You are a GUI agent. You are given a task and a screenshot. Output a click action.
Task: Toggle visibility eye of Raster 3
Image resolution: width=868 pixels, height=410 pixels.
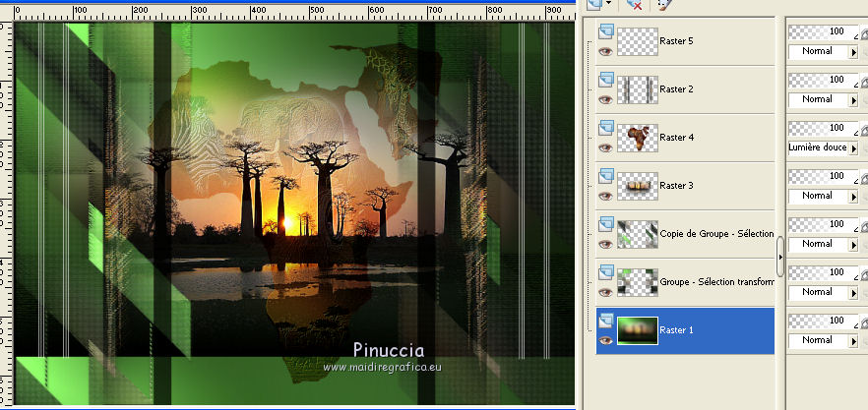tap(605, 196)
